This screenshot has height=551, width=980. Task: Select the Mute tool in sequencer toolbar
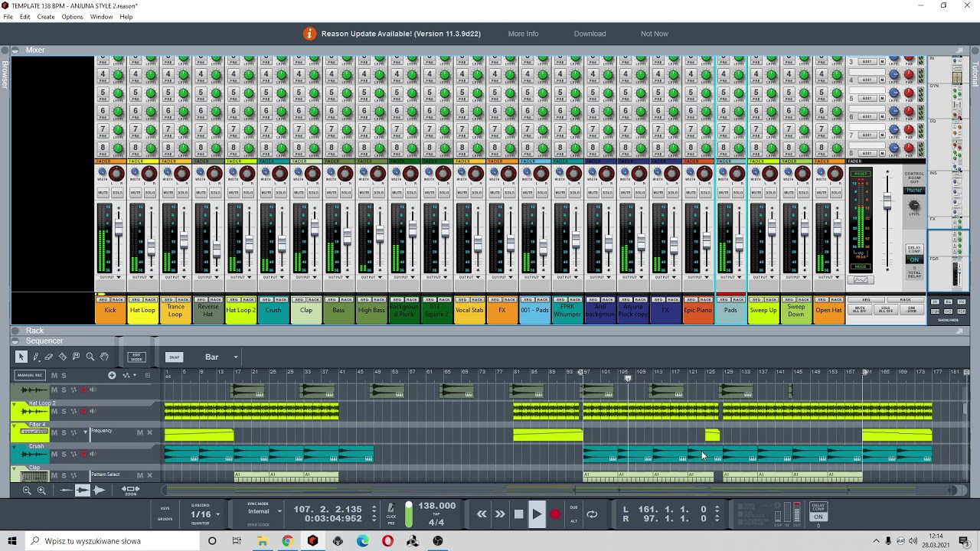click(77, 357)
